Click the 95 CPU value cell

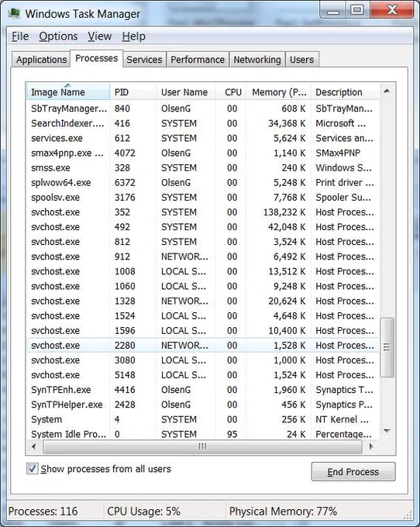(232, 434)
